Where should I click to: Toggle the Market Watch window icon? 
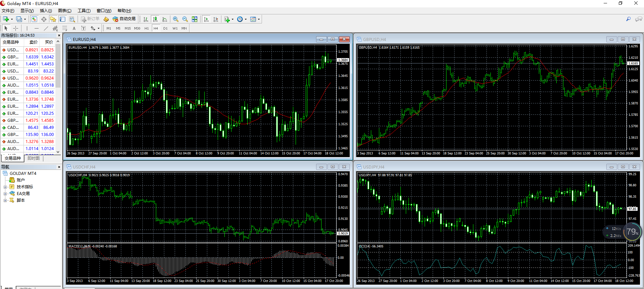click(x=34, y=19)
